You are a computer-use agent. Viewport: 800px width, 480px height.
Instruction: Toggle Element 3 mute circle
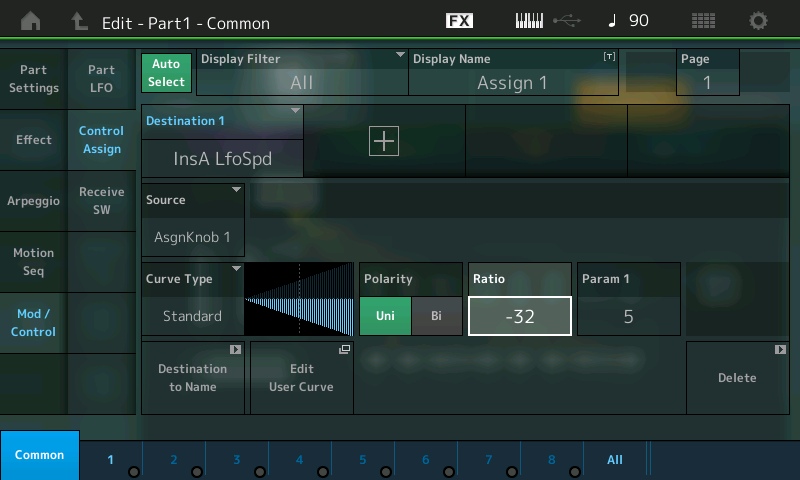tap(260, 472)
